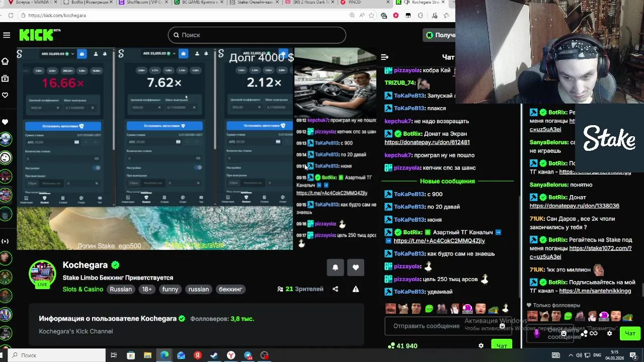Screen dimensions: 644x362
Task: Click ToKaPeB13 username on удваивай message
Action: (x=410, y=292)
